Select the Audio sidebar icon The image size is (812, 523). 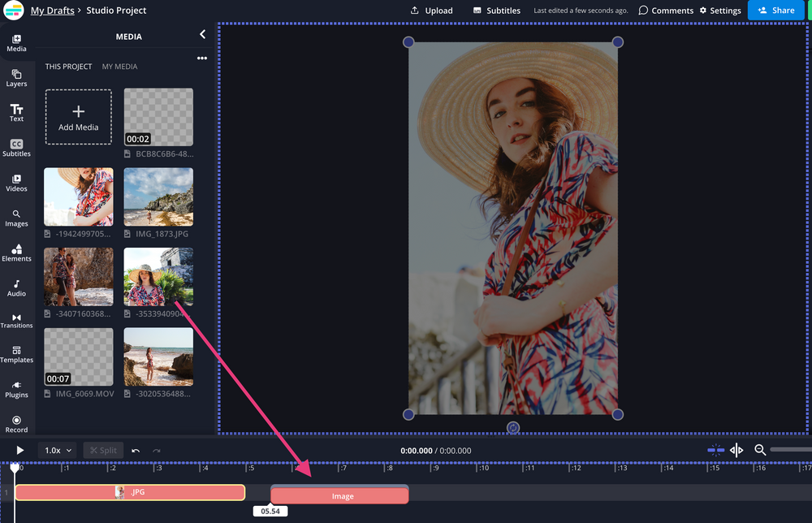[x=16, y=288]
